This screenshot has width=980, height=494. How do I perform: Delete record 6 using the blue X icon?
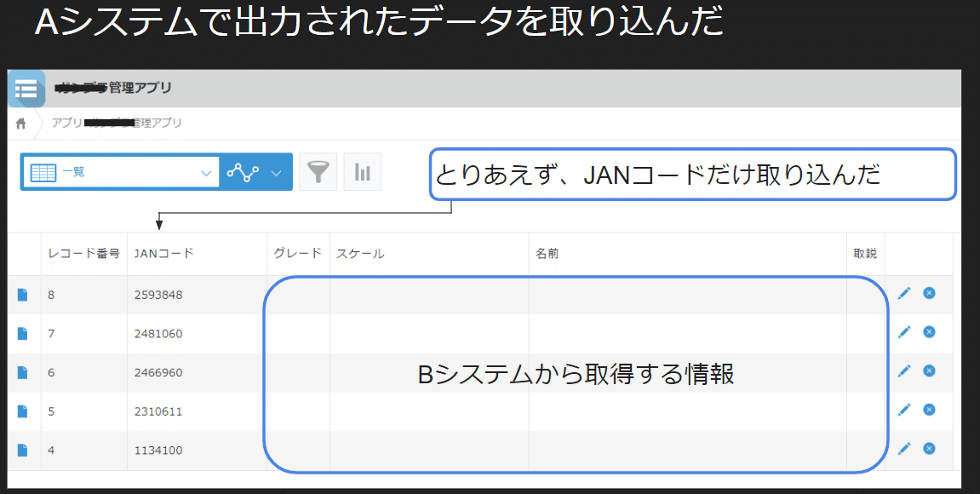click(x=929, y=371)
